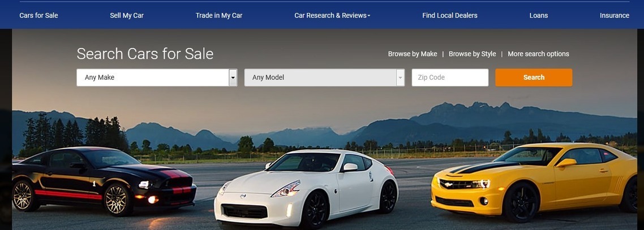This screenshot has width=644, height=230.
Task: Navigate to Find Local Dealers
Action: tap(449, 15)
